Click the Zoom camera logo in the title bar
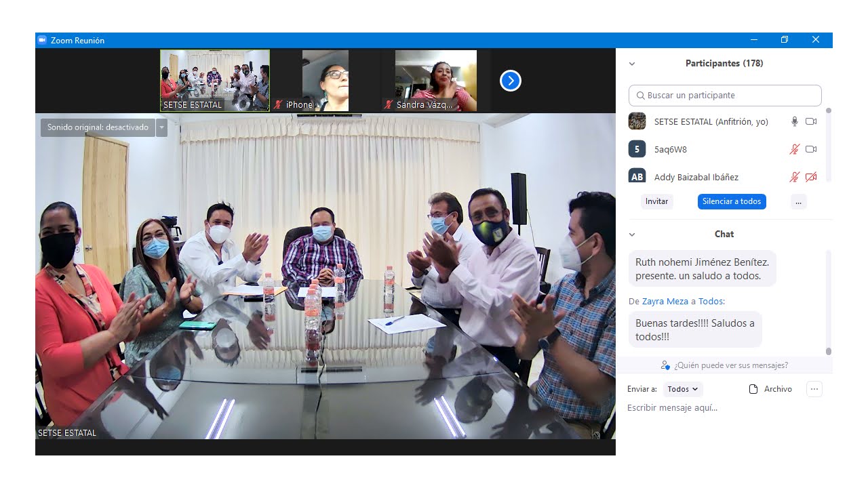Image resolution: width=868 pixels, height=488 pixels. 42,40
